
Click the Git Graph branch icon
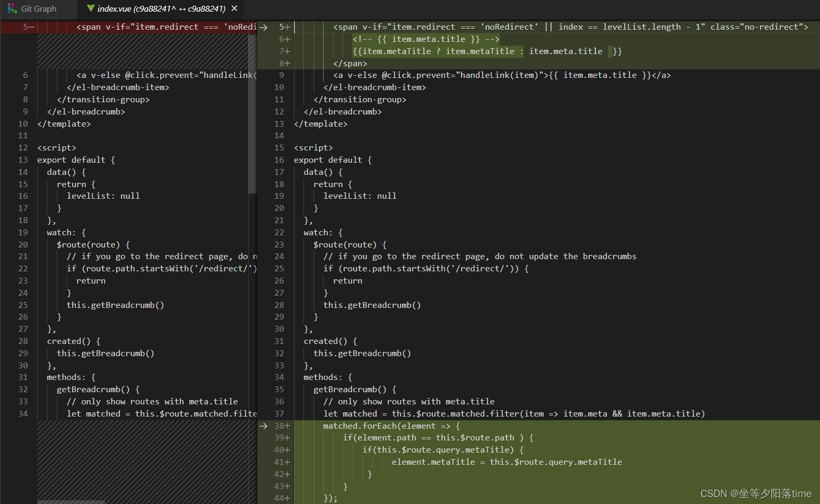point(12,8)
